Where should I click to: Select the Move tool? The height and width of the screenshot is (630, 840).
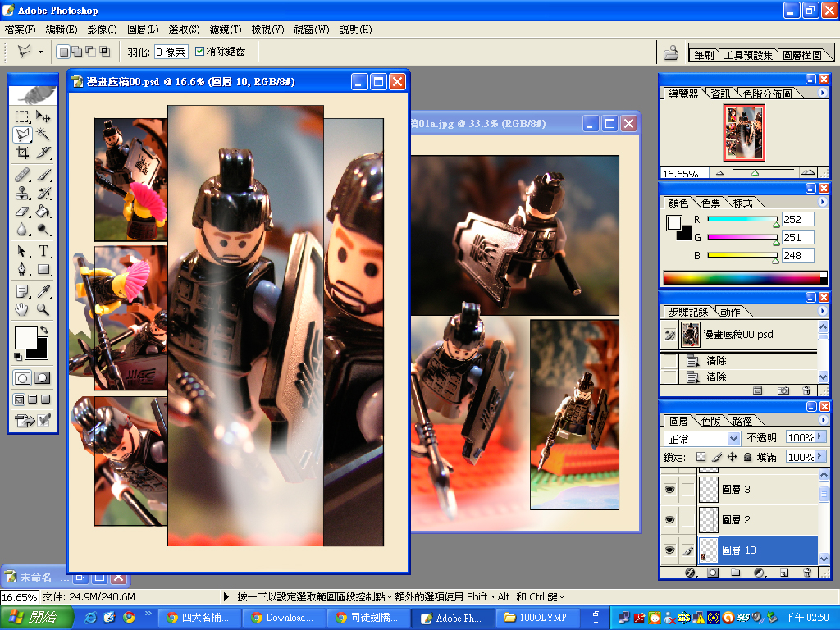coord(43,116)
